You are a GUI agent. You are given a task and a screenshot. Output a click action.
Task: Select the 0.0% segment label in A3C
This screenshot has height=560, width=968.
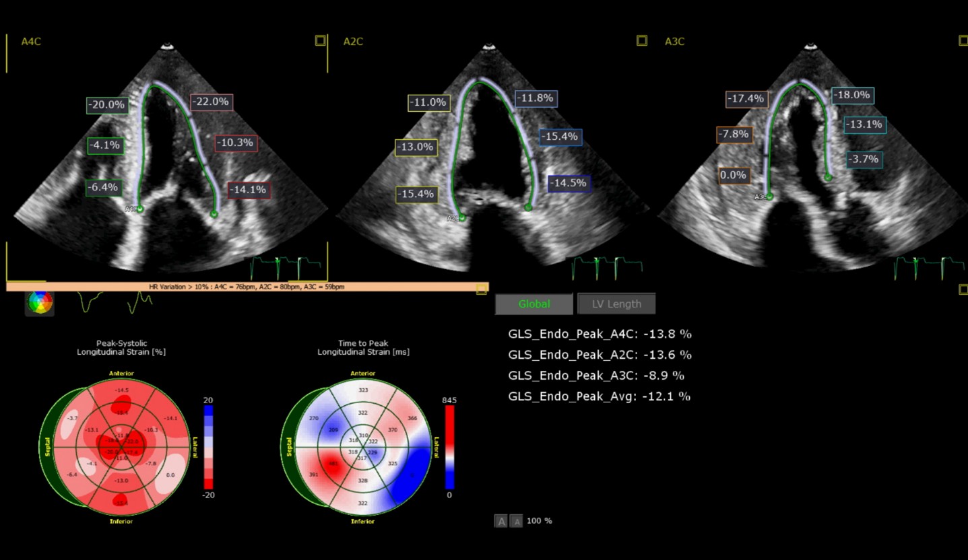pos(733,176)
